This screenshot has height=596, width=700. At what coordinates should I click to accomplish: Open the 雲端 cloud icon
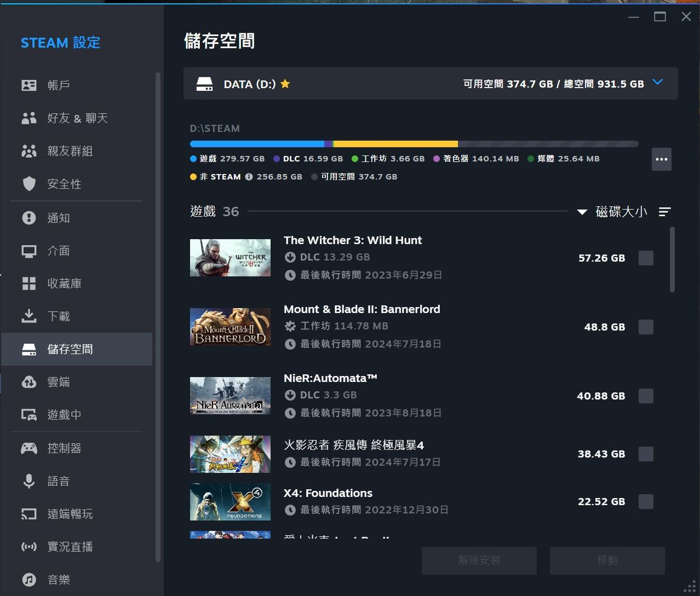29,381
